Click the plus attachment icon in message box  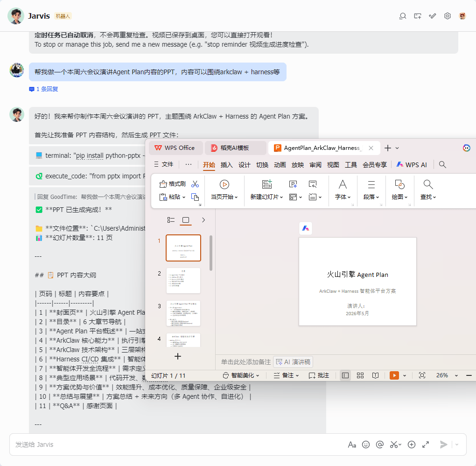(x=411, y=445)
